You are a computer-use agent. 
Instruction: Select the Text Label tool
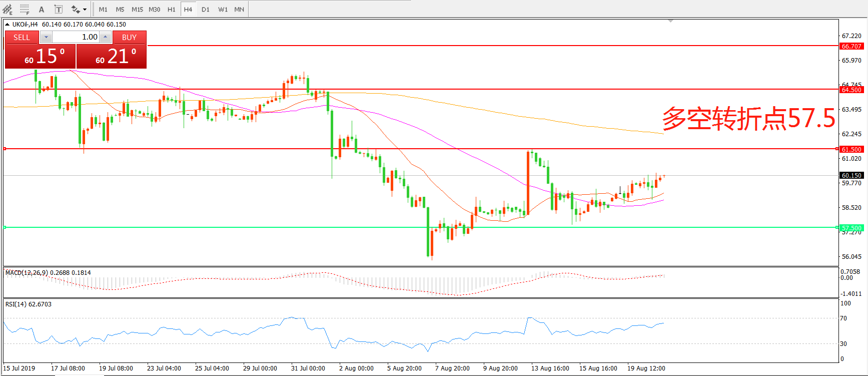pyautogui.click(x=59, y=9)
